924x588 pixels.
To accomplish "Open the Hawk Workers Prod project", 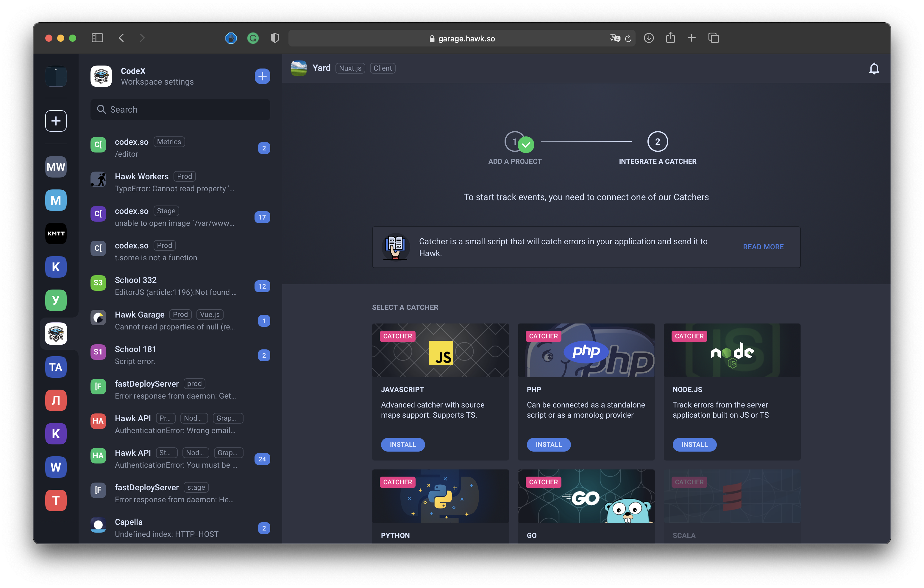I will tap(180, 182).
